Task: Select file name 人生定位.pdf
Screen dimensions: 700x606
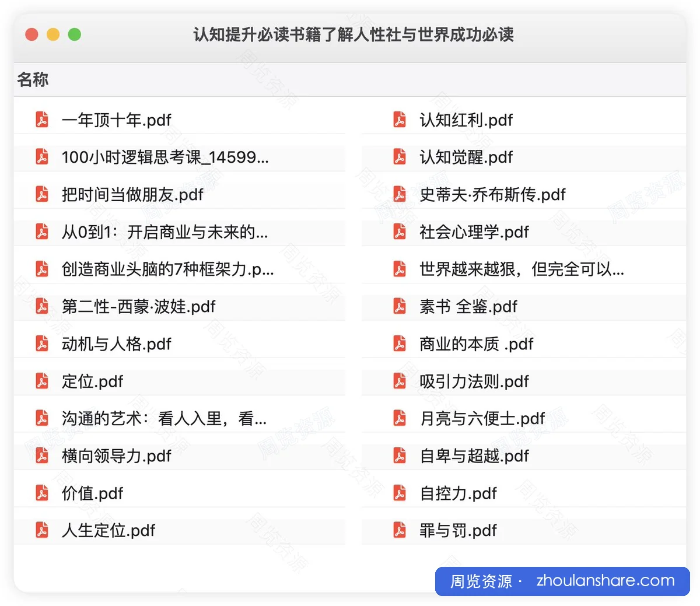Action: tap(108, 531)
